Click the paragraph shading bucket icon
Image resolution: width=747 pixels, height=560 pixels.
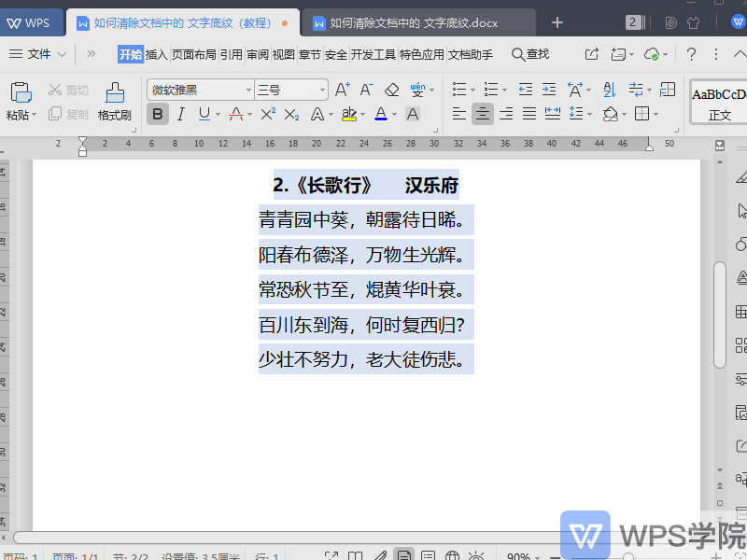(x=611, y=114)
